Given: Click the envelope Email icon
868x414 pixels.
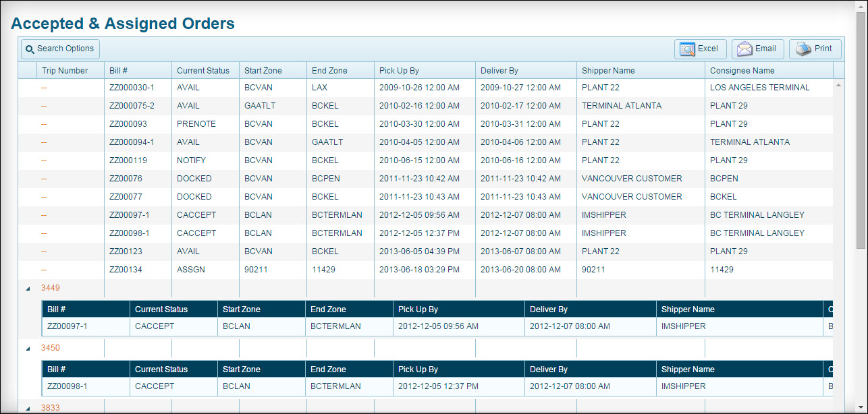Looking at the screenshot, I should pyautogui.click(x=744, y=49).
